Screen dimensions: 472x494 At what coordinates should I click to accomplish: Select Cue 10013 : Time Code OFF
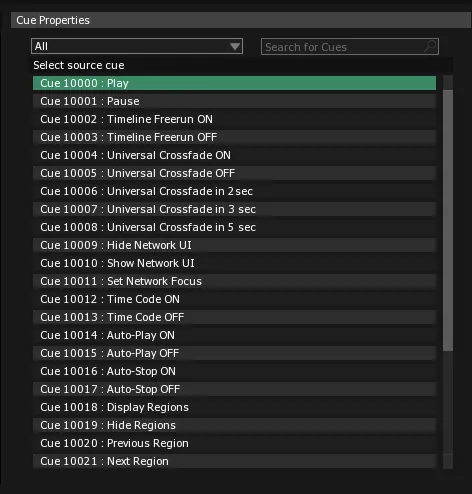tap(234, 317)
